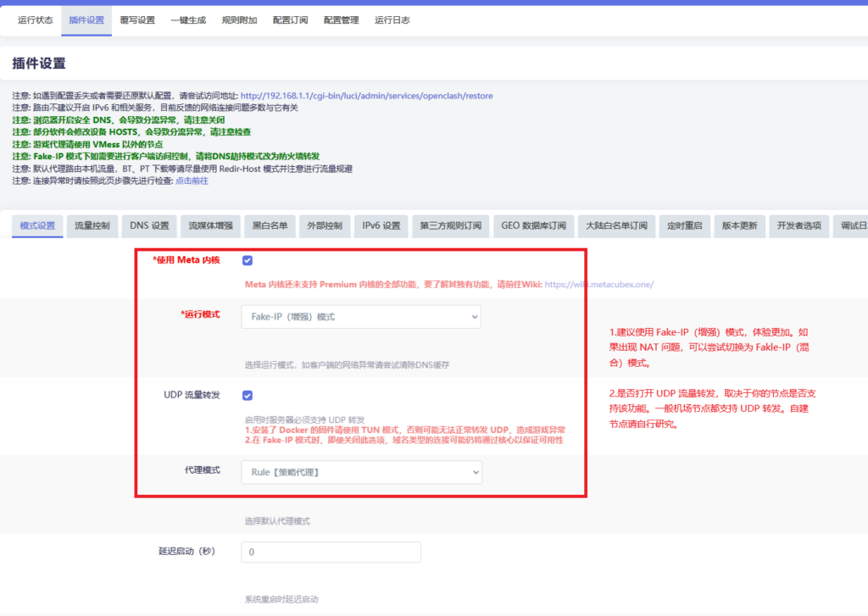Go to the 一键生成 tab
868x616 pixels.
point(188,20)
